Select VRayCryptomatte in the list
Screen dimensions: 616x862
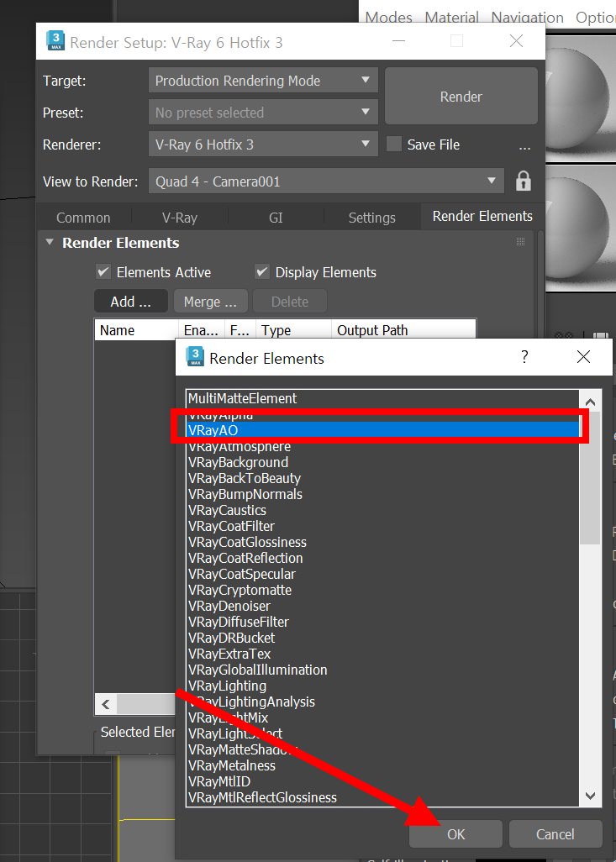tap(383, 589)
